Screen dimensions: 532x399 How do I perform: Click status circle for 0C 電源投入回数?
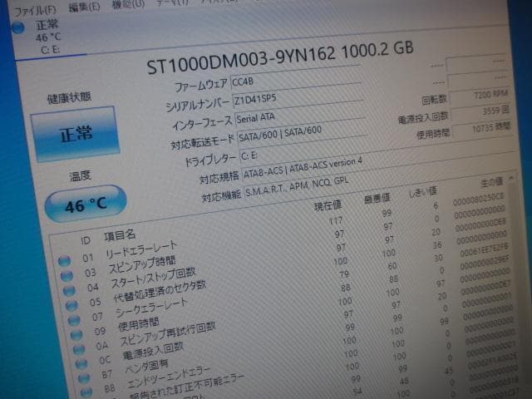(80, 365)
